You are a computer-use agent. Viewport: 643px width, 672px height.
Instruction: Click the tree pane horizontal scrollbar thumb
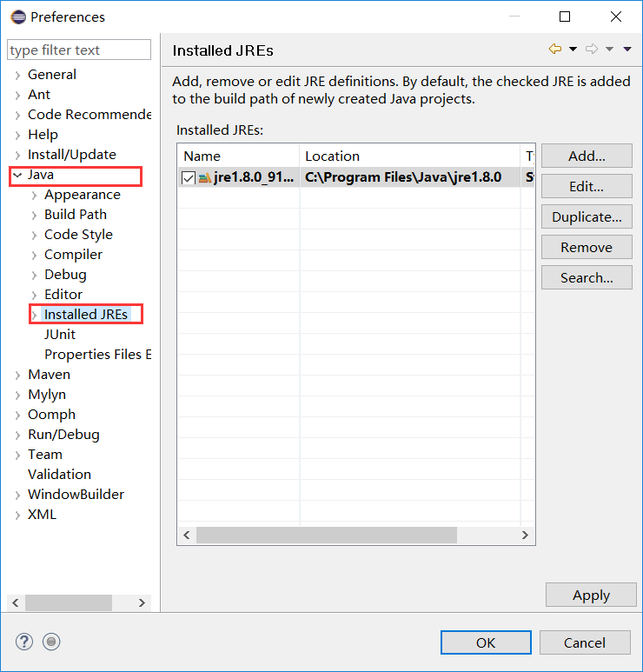pyautogui.click(x=69, y=603)
